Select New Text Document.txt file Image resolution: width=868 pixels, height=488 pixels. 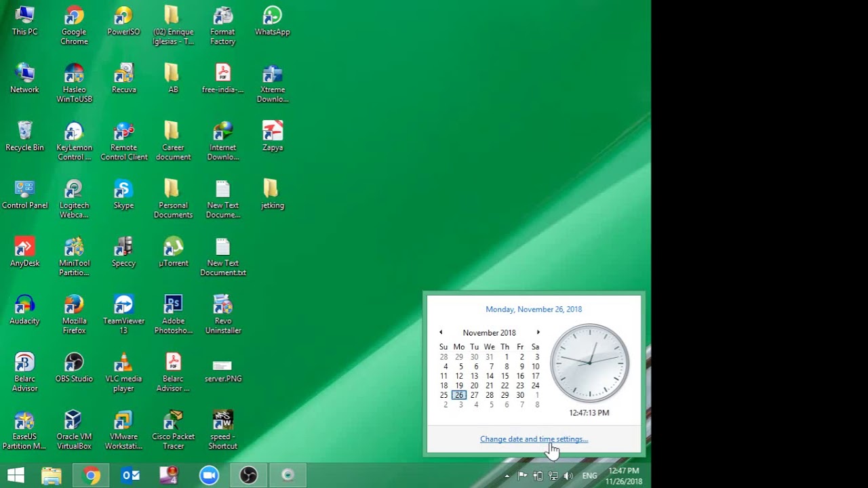[x=222, y=257]
